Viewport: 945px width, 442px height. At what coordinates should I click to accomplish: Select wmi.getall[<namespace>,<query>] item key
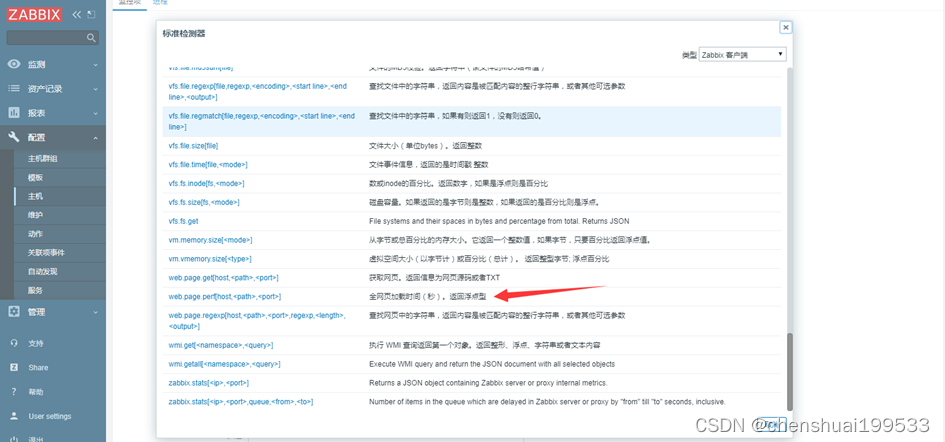pyautogui.click(x=224, y=364)
